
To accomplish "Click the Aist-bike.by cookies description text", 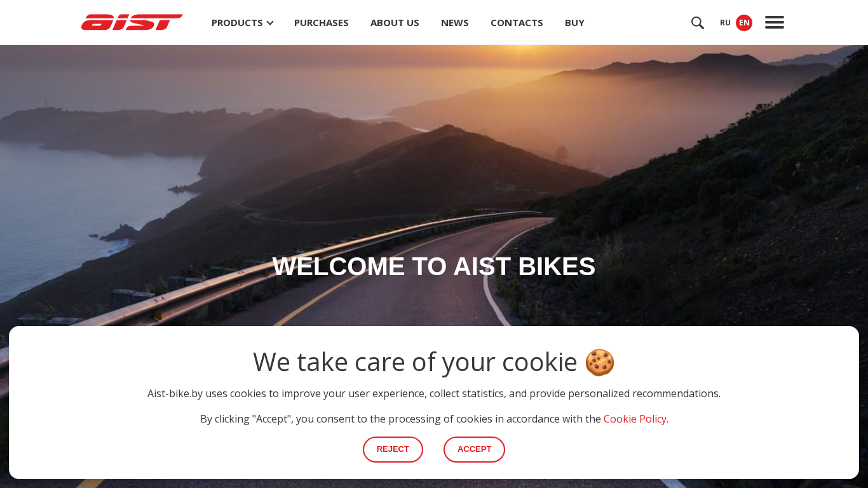I will click(434, 393).
